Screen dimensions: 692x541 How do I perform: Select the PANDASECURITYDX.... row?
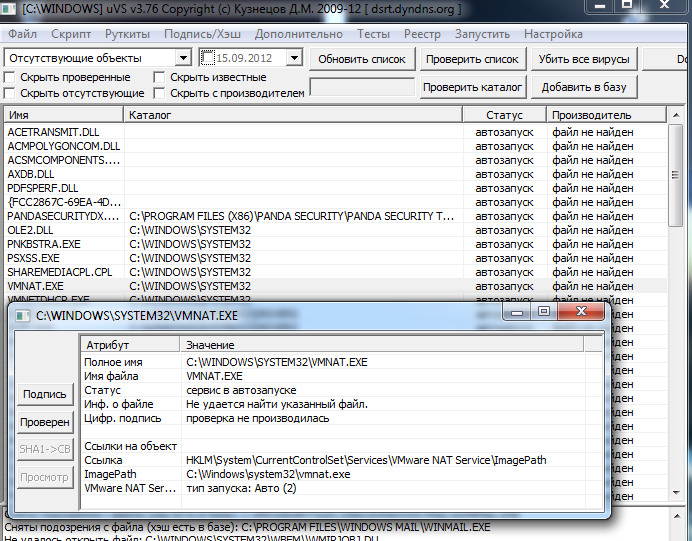tap(335, 216)
